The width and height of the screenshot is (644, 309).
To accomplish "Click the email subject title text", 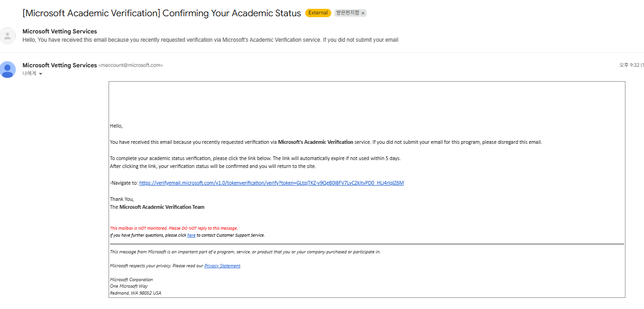I will (161, 13).
